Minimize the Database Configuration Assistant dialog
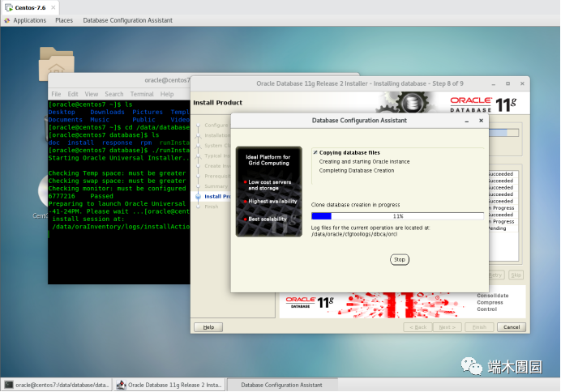The image size is (561, 392). click(466, 121)
